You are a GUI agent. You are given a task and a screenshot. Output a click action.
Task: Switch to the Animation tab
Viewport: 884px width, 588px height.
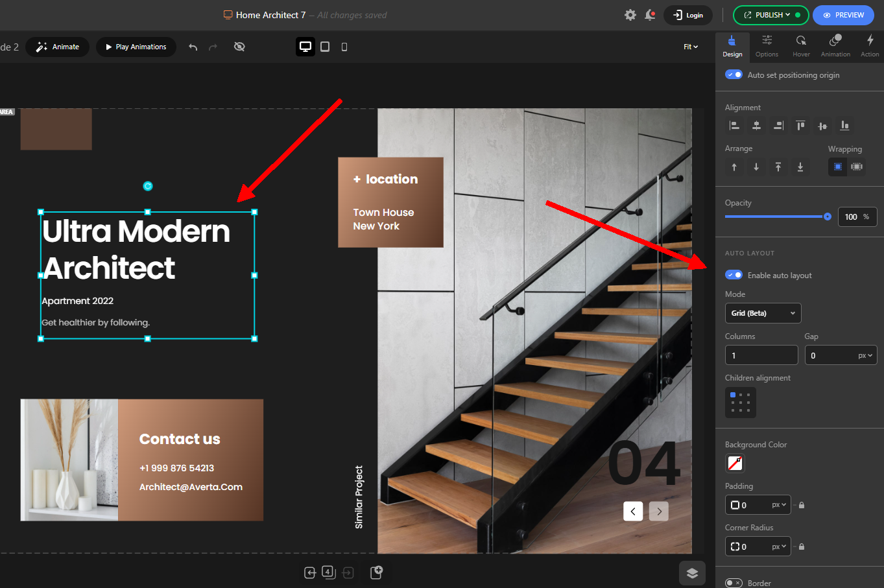[x=835, y=46]
